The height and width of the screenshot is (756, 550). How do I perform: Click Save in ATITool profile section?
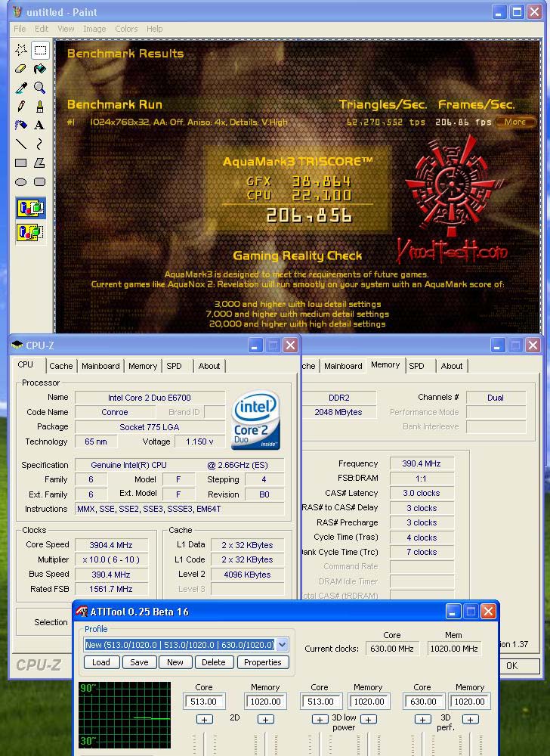[139, 662]
